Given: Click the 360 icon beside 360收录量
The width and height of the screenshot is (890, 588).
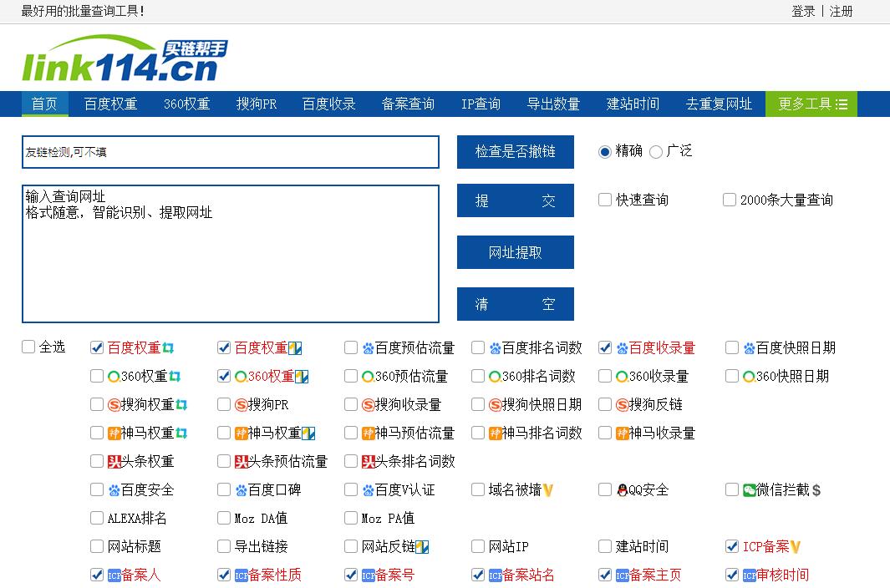Looking at the screenshot, I should [x=622, y=377].
